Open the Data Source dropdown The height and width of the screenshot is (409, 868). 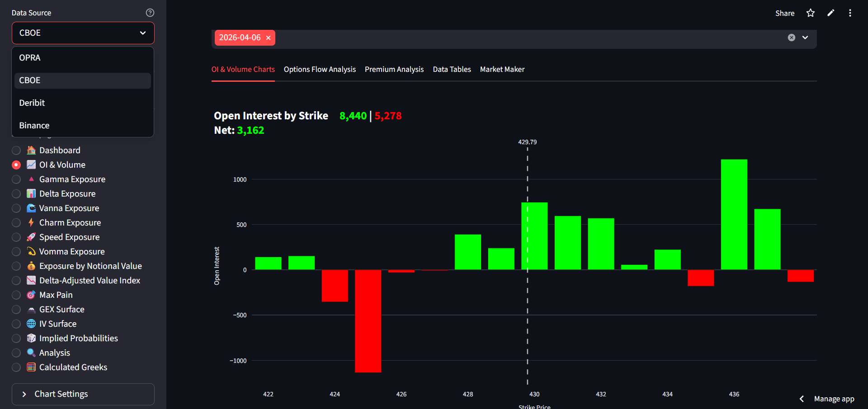83,33
